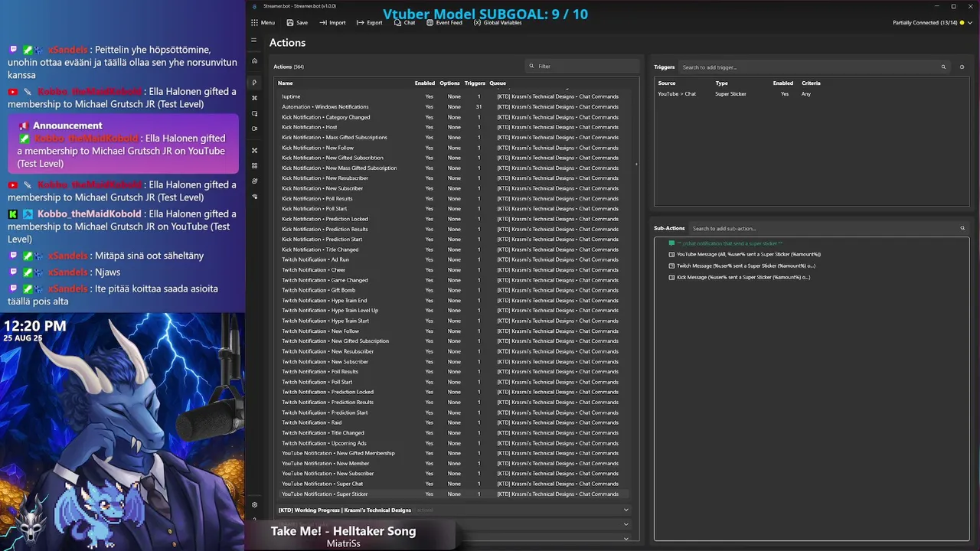Screen dimensions: 980x551
Task: Toggle the hamburger sidebar menu
Action: click(254, 40)
